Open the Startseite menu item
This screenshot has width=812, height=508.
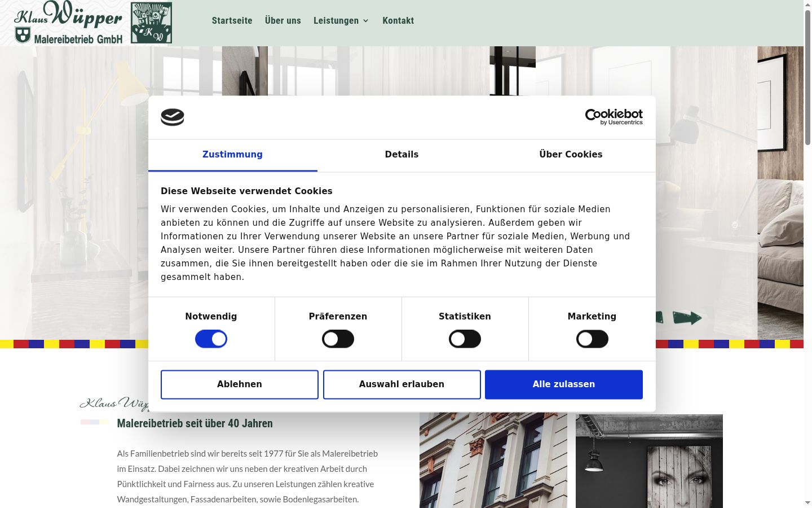pyautogui.click(x=232, y=20)
